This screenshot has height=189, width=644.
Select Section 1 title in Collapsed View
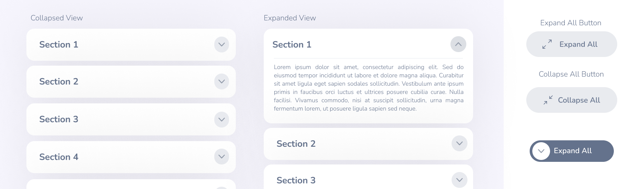tap(58, 45)
